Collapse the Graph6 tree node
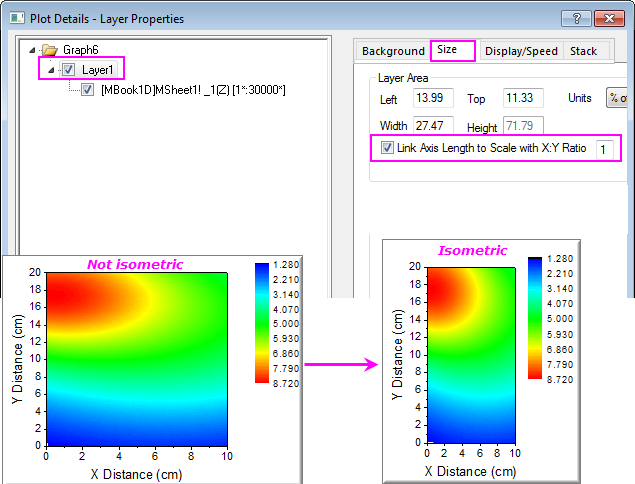Viewport: 635px width, 484px height. point(34,50)
